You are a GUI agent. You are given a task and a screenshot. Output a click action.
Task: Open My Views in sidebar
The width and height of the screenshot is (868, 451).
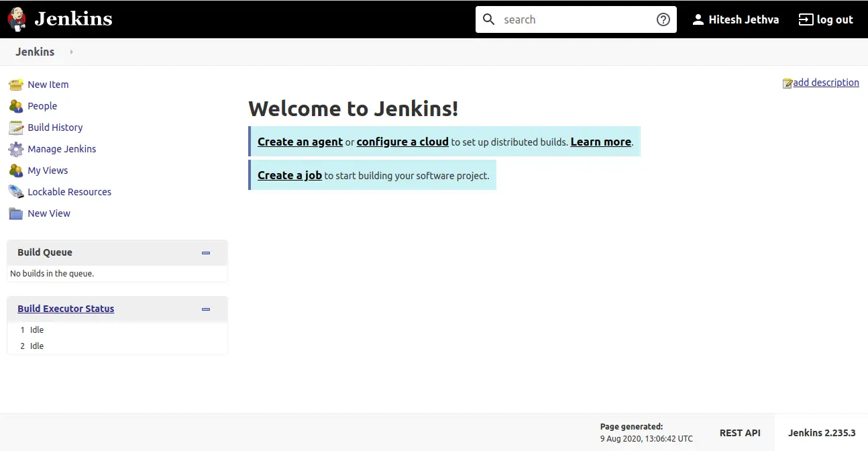click(48, 170)
